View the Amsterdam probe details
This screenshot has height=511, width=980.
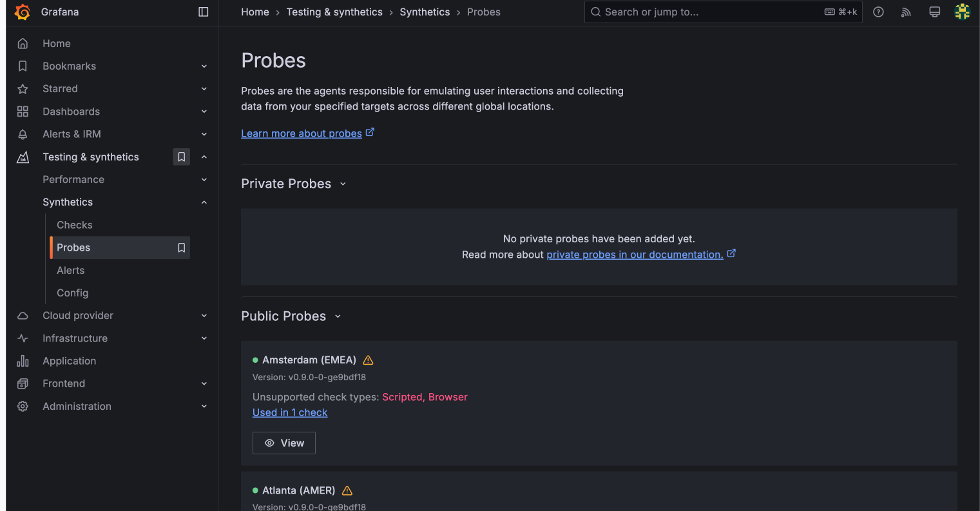coord(284,443)
